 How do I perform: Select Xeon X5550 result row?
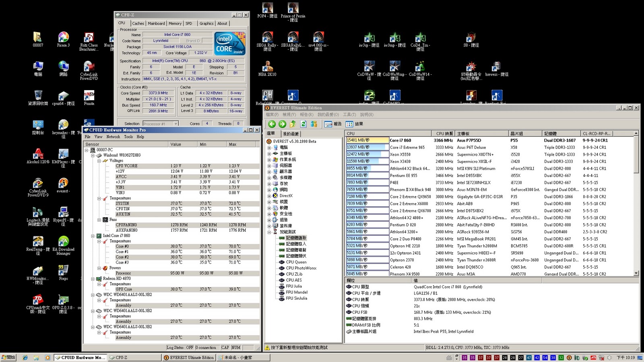click(489, 154)
